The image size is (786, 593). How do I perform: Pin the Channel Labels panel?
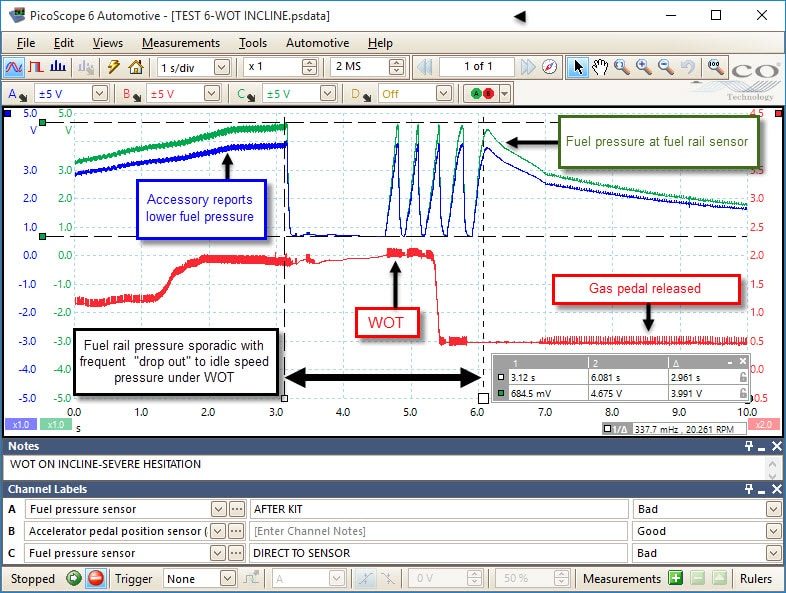[x=748, y=489]
